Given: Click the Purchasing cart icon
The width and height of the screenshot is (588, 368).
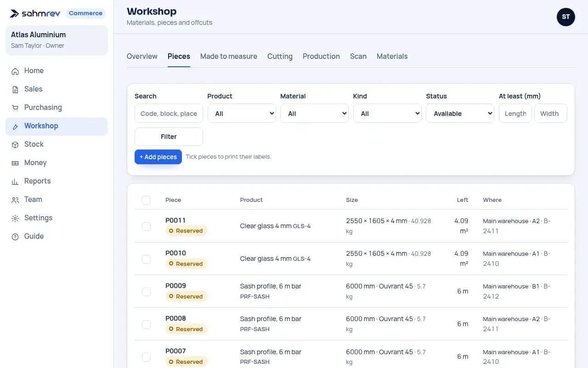Looking at the screenshot, I should (x=15, y=108).
